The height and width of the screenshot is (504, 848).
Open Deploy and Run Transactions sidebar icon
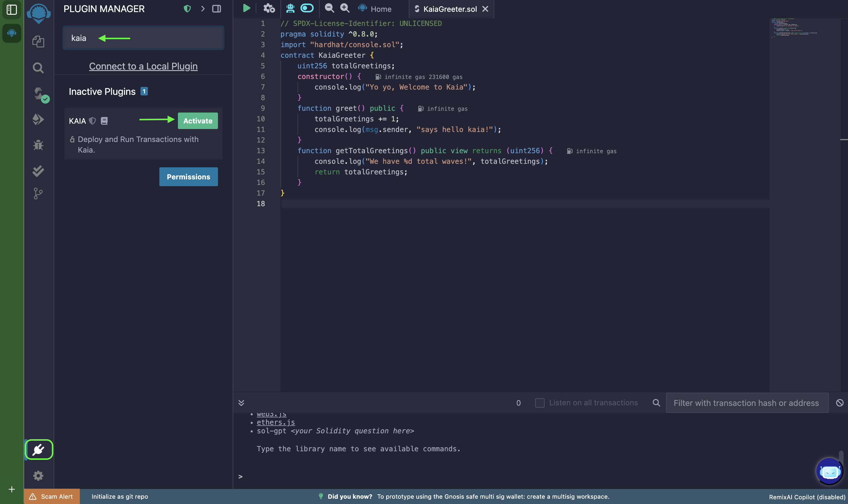click(x=38, y=119)
